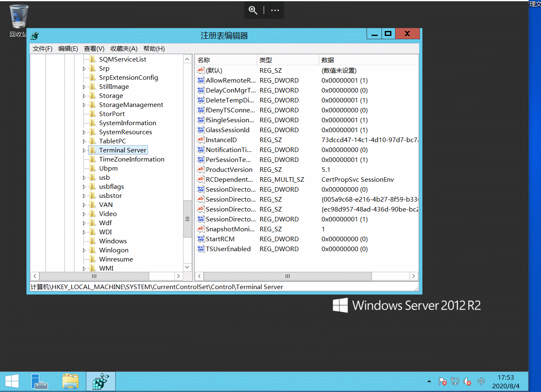Select the TimeZoneInformation tree item
Viewport: 541px width, 392px height.
click(131, 159)
